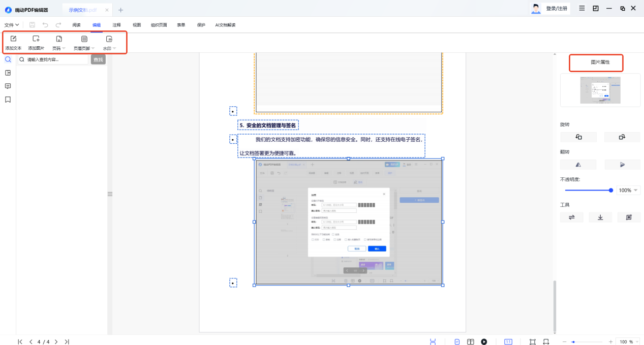Click the sidebar collapse handle
Image resolution: width=644 pixels, height=345 pixels.
[110, 194]
